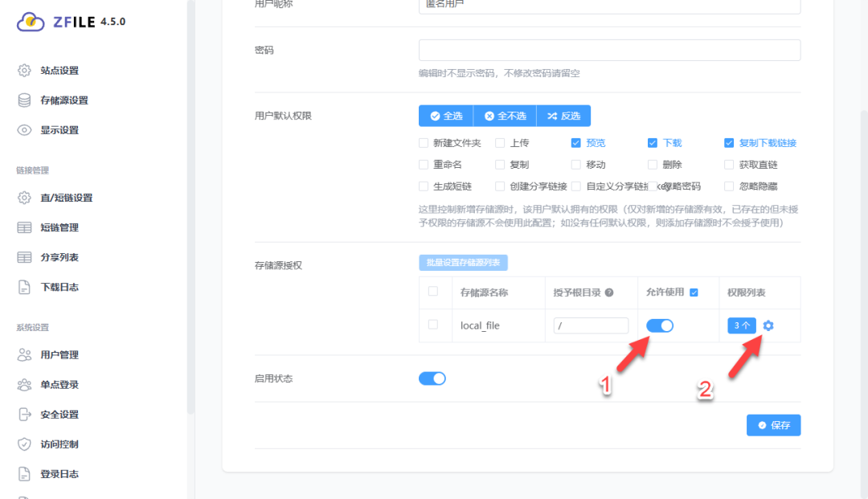The height and width of the screenshot is (499, 868).
Task: Turn off the 启用状态 toggle switch
Action: [x=432, y=378]
